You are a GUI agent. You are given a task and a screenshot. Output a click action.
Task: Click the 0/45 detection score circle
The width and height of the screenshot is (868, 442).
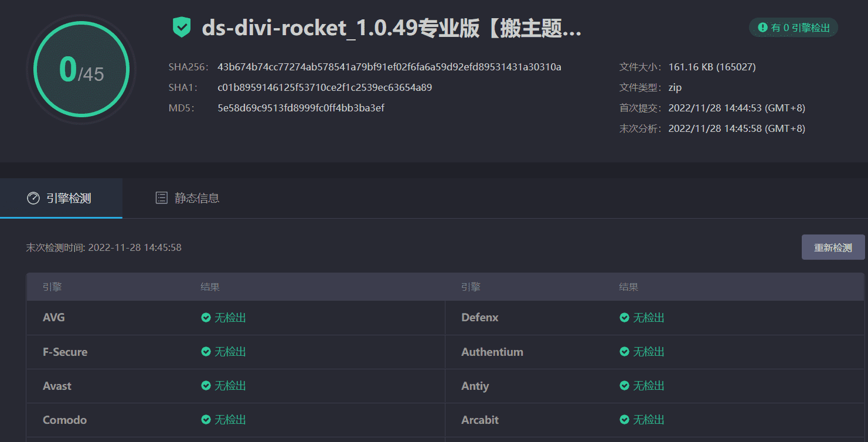click(81, 69)
